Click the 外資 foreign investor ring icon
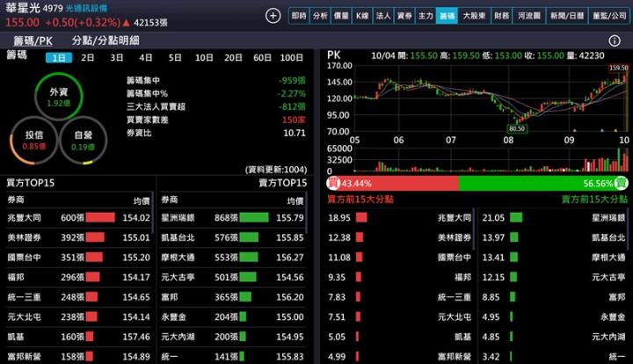The width and height of the screenshot is (633, 364). pos(58,96)
